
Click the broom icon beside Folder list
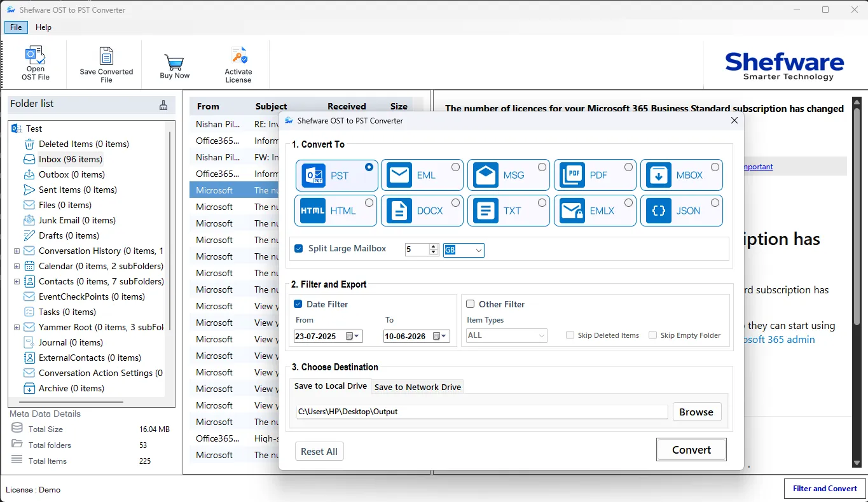(x=163, y=105)
